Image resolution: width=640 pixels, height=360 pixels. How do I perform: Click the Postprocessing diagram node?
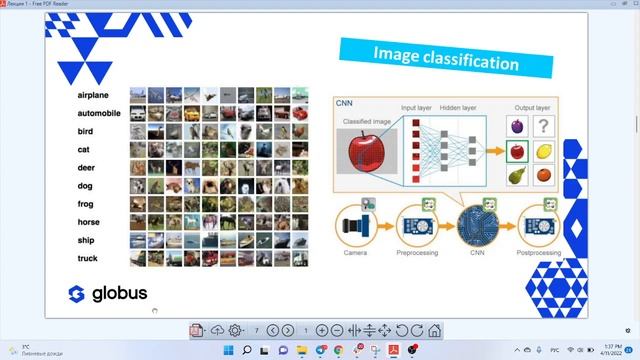539,226
